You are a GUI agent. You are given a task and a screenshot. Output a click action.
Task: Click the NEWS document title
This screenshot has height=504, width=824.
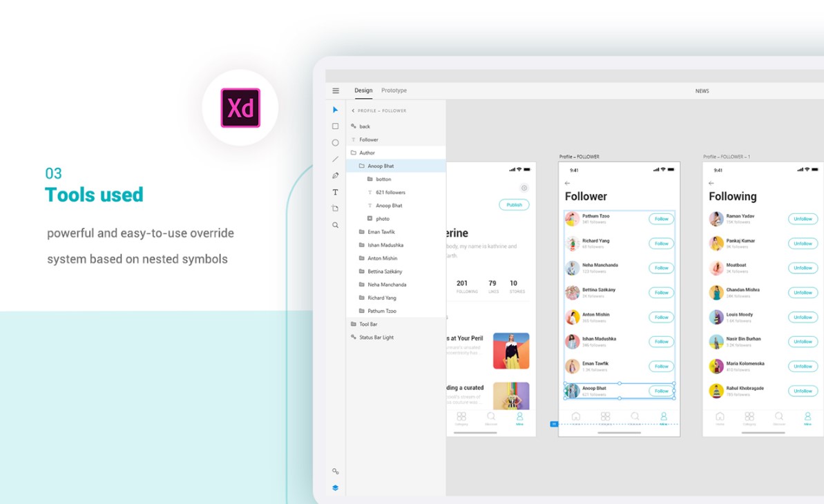[702, 91]
